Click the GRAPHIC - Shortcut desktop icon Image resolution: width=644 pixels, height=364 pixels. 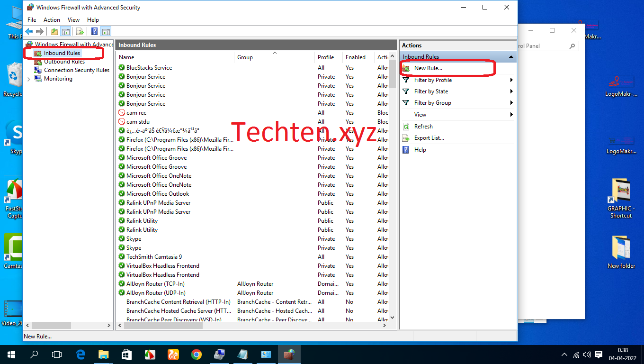[x=621, y=198]
